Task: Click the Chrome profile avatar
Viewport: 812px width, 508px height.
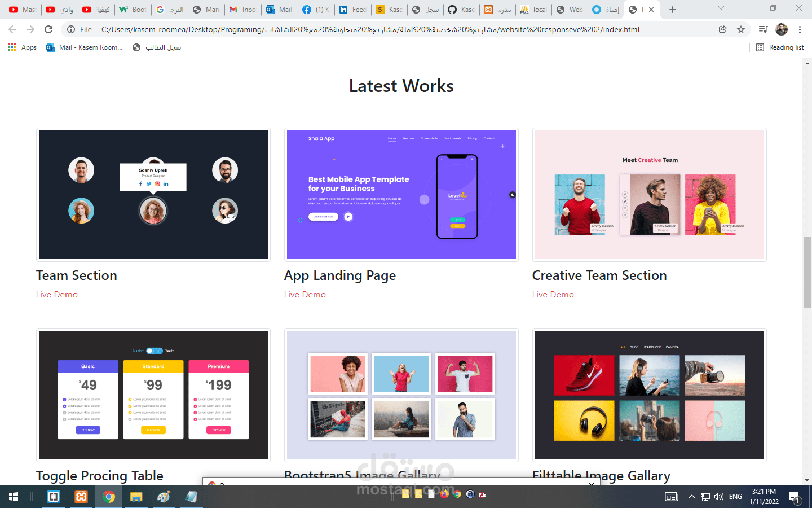Action: coord(782,29)
